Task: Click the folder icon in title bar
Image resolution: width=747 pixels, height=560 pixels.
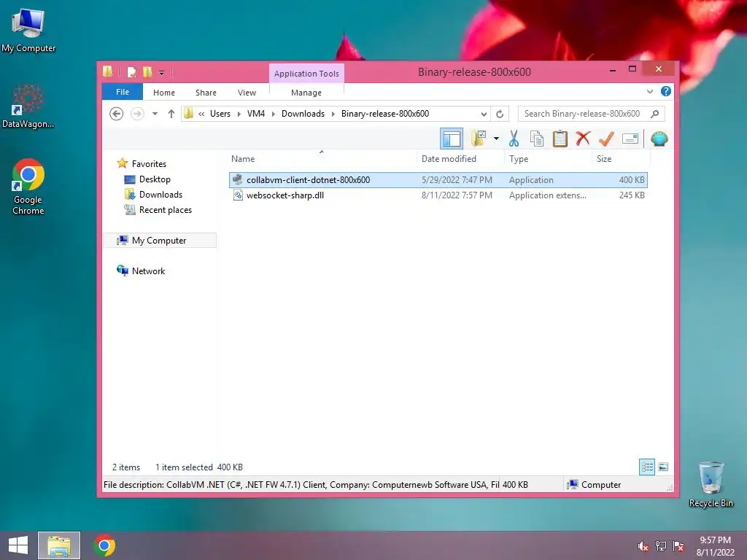Action: [x=108, y=71]
